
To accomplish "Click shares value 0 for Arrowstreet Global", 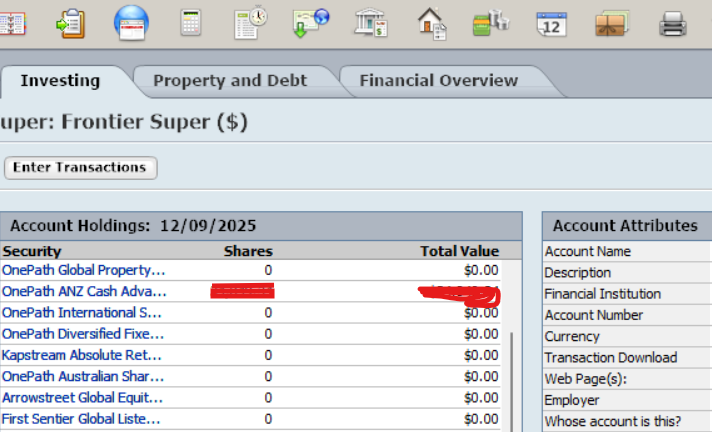I will coord(268,398).
